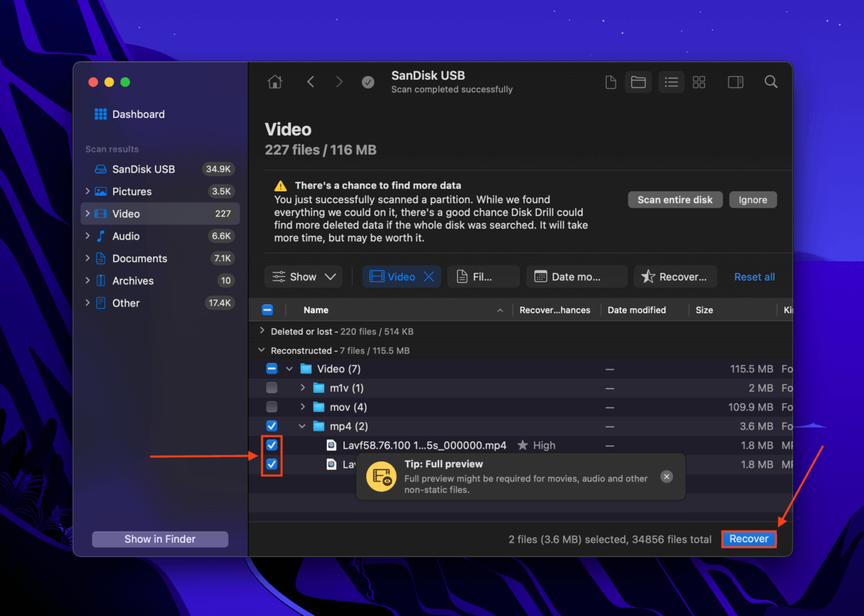Select Audio in the sidebar
The width and height of the screenshot is (864, 616).
pos(126,236)
